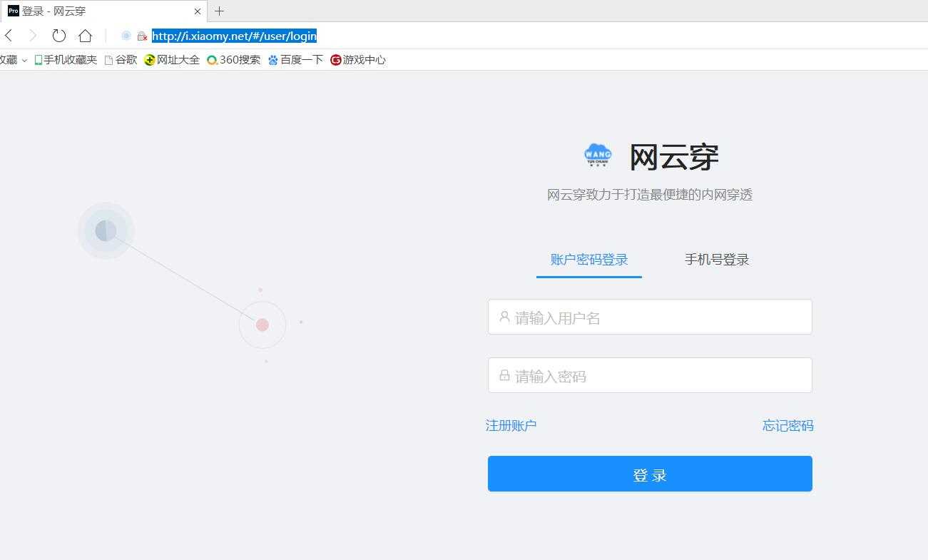
Task: Open 游戏中心 bookmark
Action: pyautogui.click(x=358, y=60)
